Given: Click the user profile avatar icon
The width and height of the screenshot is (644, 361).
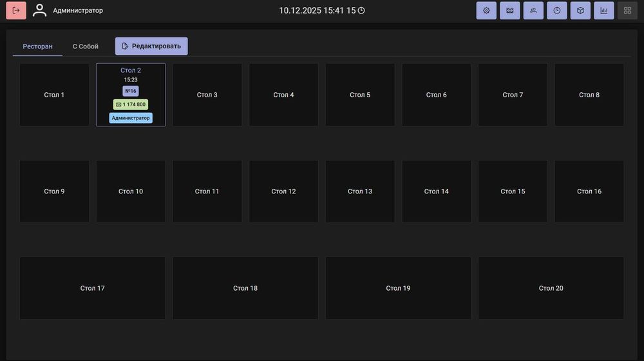Looking at the screenshot, I should pos(39,10).
